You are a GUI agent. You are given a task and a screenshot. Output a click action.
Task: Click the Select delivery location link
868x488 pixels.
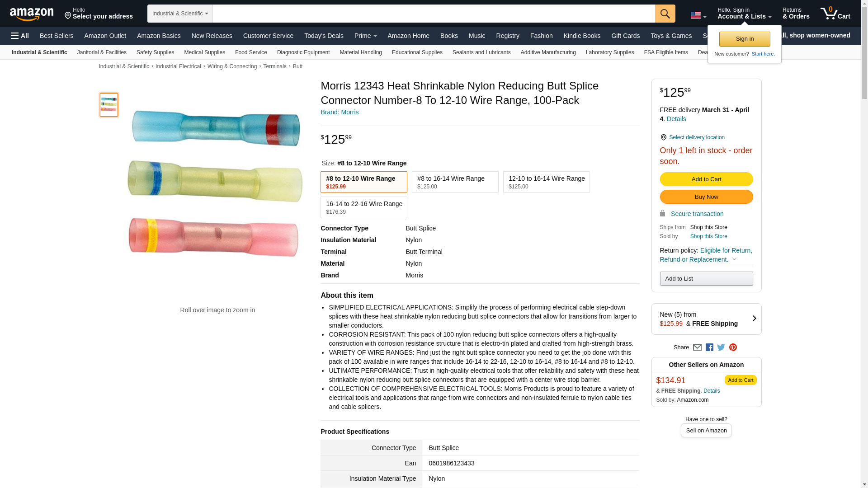696,137
